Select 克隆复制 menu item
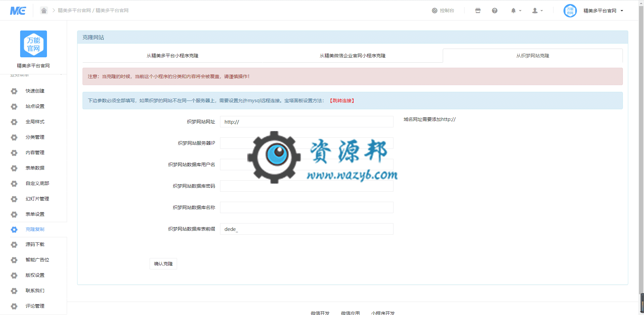This screenshot has height=315, width=644. coord(35,229)
